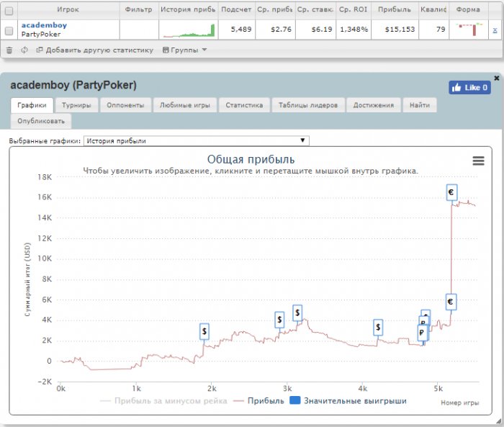This screenshot has height=427, width=504.
Task: Click the top euro win marker
Action: [x=451, y=192]
